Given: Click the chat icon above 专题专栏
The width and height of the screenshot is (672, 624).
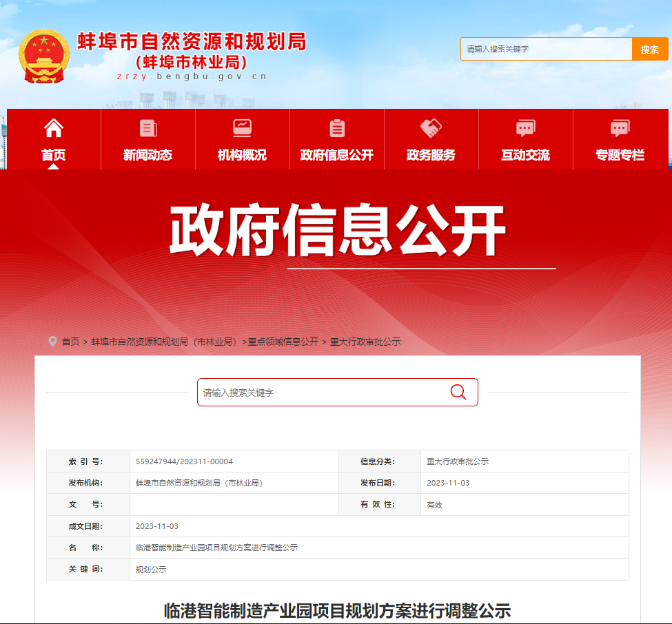Looking at the screenshot, I should pyautogui.click(x=620, y=128).
